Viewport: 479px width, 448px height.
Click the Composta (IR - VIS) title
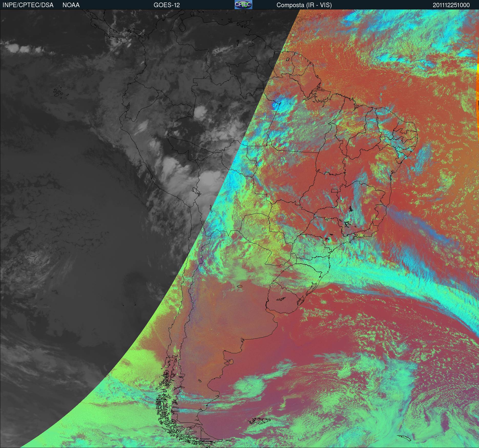pyautogui.click(x=304, y=5)
